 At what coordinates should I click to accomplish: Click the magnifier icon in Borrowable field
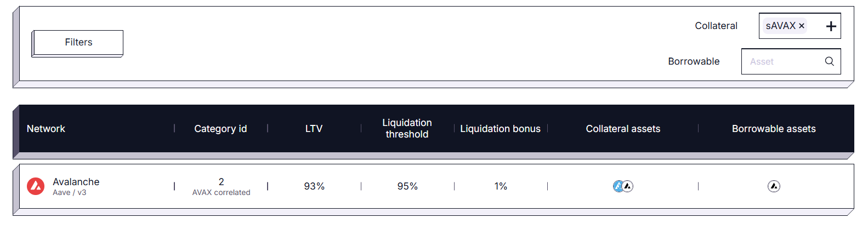(x=829, y=61)
